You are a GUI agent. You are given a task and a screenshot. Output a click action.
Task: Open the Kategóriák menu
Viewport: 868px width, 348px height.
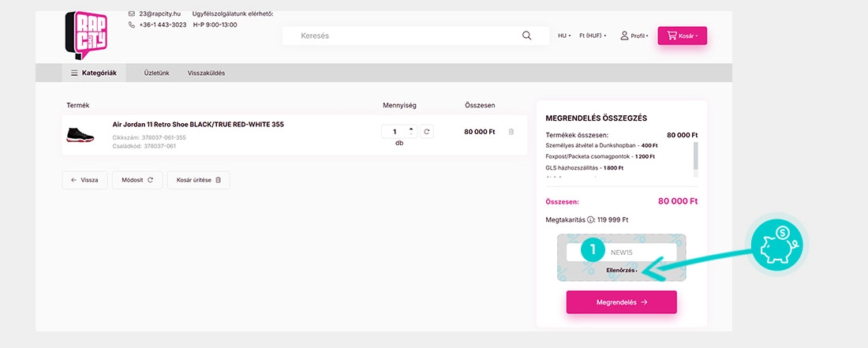(x=94, y=73)
